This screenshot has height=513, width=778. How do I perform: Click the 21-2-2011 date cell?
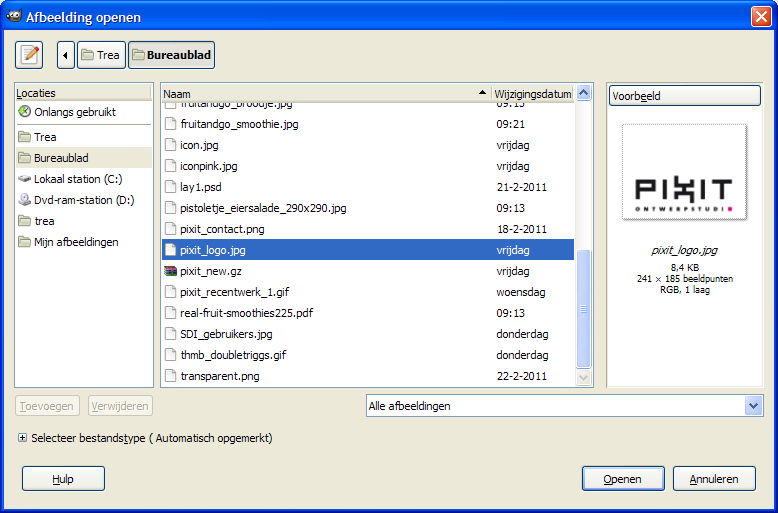tap(521, 187)
